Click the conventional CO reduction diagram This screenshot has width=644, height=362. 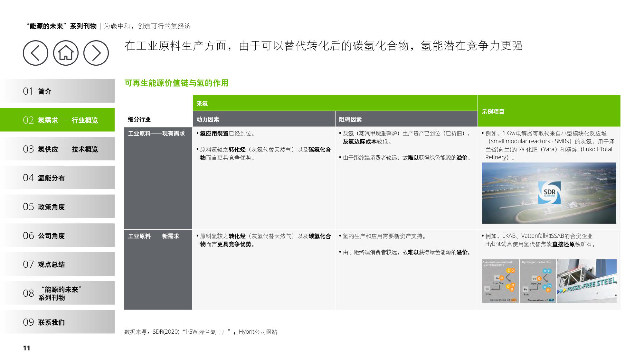pos(500,281)
